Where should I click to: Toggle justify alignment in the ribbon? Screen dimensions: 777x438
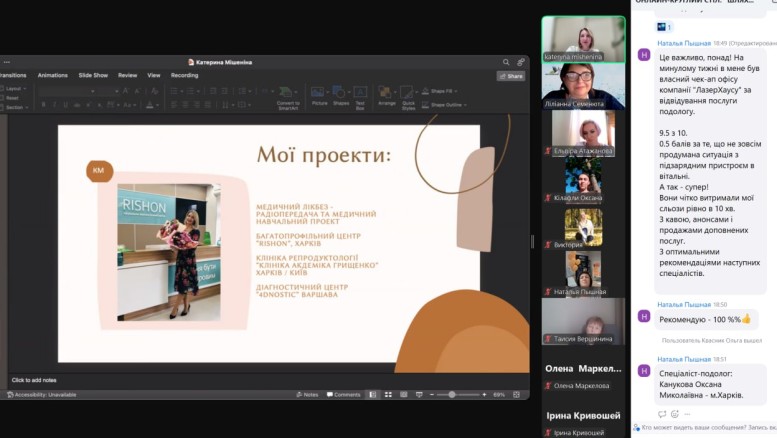click(208, 105)
